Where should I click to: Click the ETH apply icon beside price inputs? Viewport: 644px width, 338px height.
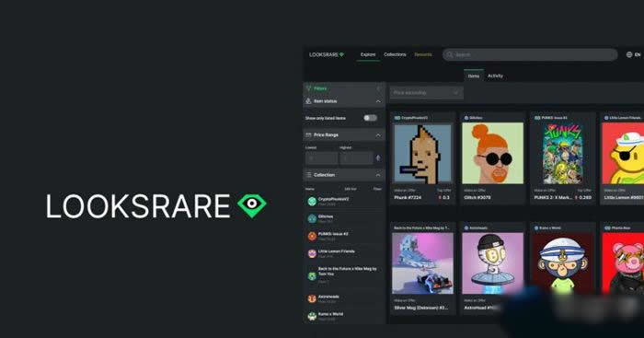pos(378,157)
